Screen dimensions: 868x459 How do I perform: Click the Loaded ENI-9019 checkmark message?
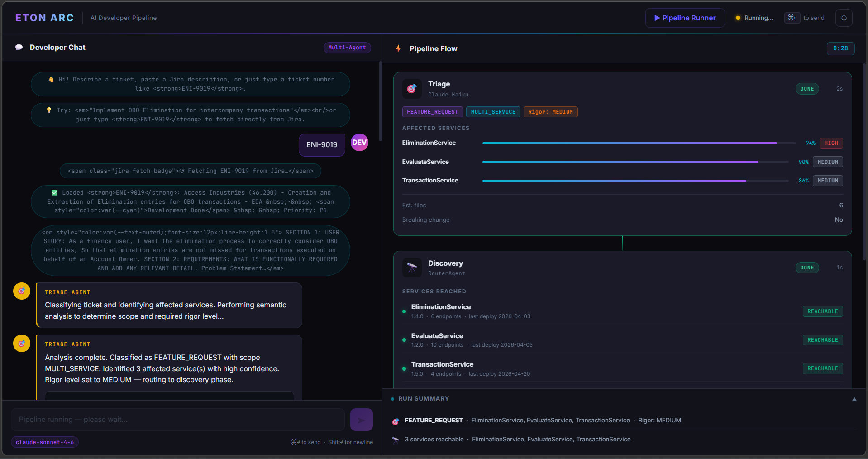click(x=191, y=201)
